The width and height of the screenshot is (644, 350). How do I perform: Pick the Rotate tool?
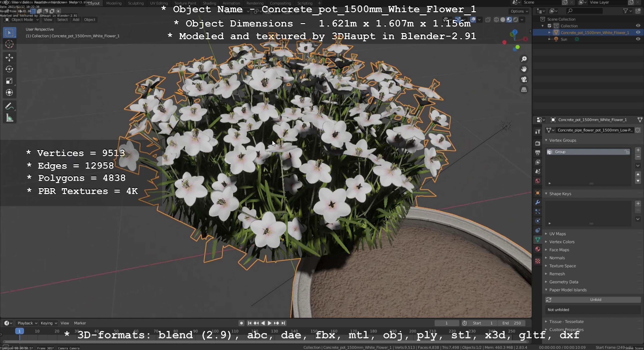click(x=10, y=69)
